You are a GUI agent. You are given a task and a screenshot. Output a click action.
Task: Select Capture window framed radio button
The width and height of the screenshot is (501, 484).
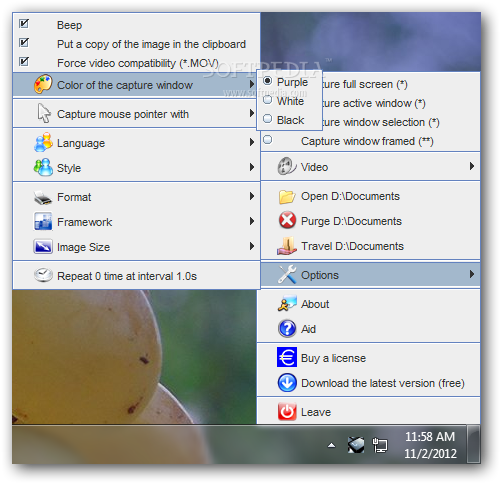tap(268, 140)
